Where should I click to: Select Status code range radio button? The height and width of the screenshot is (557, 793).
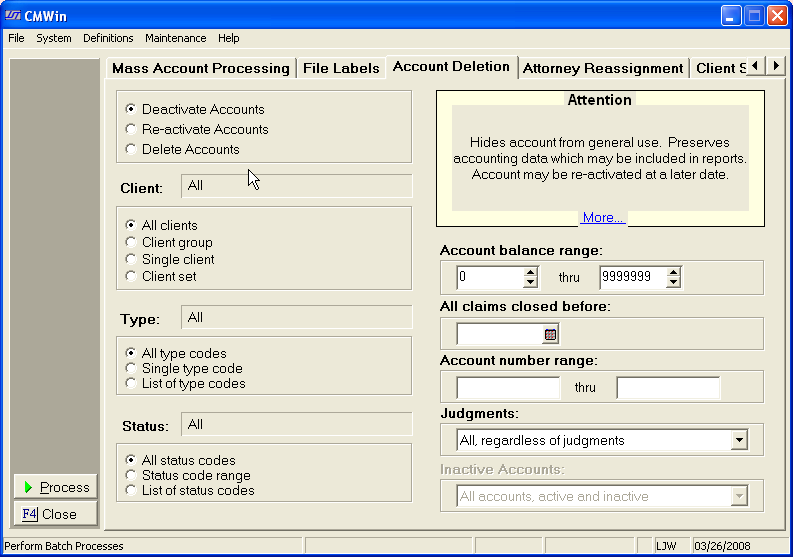click(131, 475)
